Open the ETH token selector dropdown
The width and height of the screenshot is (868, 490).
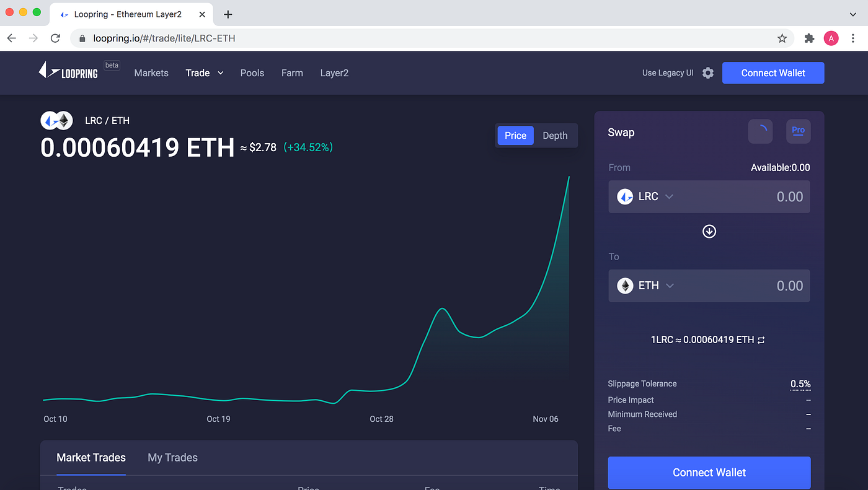click(645, 286)
